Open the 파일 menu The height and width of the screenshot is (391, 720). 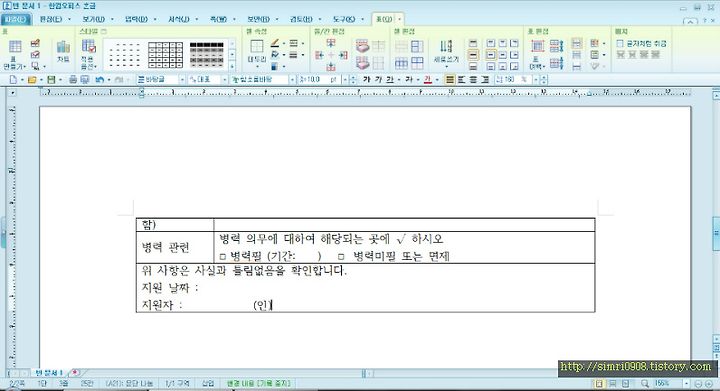(x=16, y=19)
